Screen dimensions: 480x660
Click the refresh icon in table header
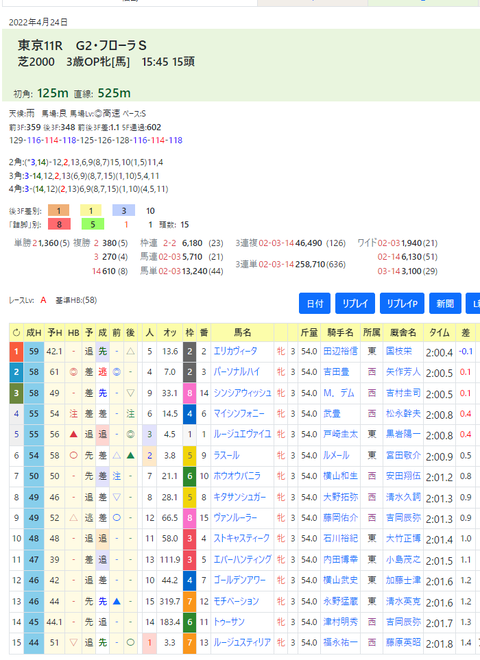pos(16,333)
